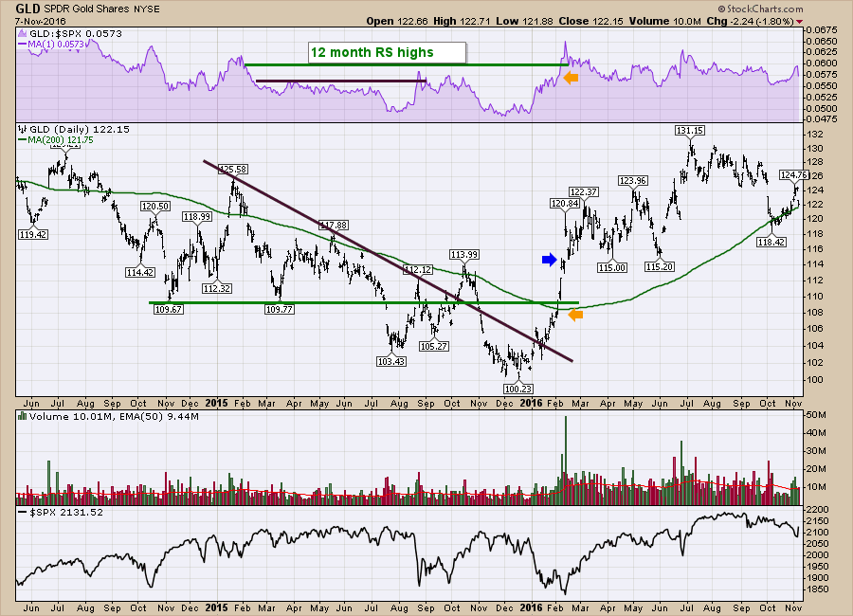The width and height of the screenshot is (853, 616).
Task: Click the 123.96 price label
Action: pos(633,181)
